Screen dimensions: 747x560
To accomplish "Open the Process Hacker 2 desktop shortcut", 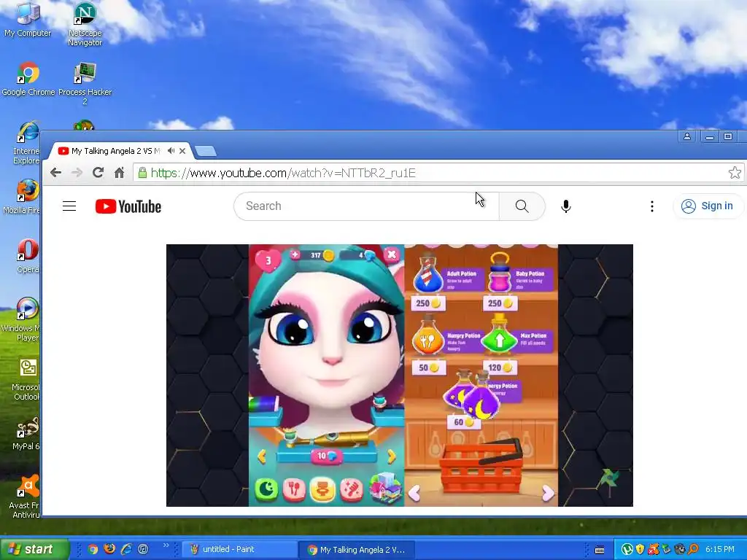I will pos(85,83).
